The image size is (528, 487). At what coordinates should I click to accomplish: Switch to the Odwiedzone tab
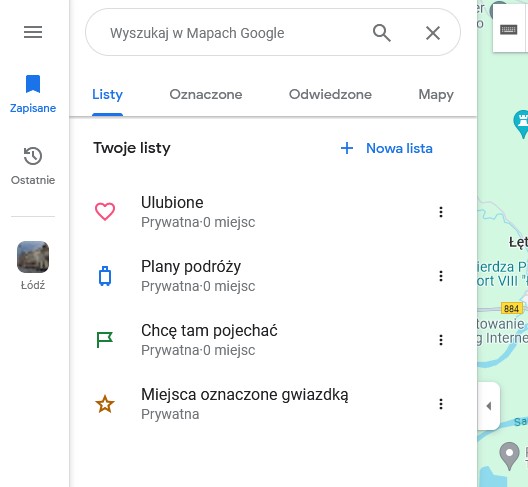click(330, 95)
